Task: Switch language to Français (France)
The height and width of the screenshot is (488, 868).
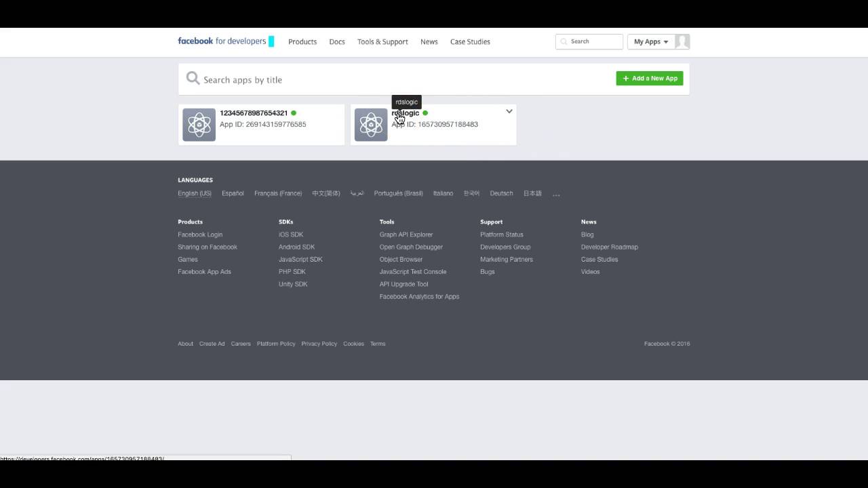Action: pos(278,193)
